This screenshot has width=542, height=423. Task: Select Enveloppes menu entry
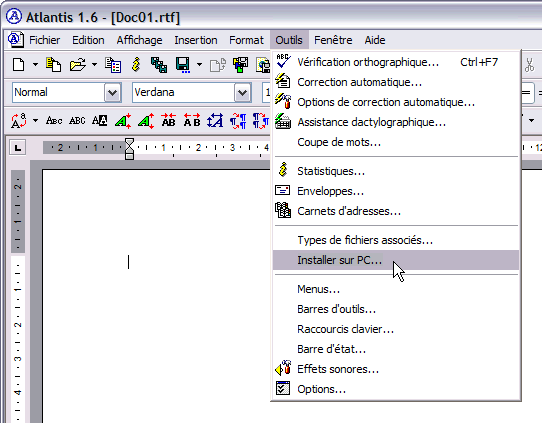(396, 191)
